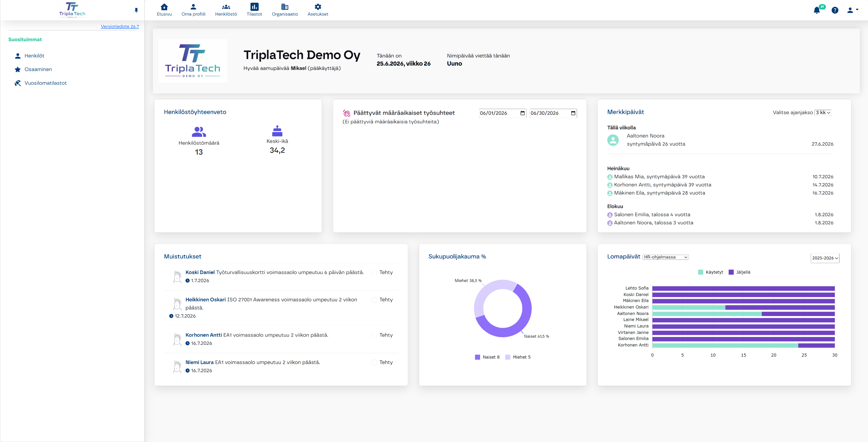Click the Henkilöt person icon in the sidebar

point(18,56)
